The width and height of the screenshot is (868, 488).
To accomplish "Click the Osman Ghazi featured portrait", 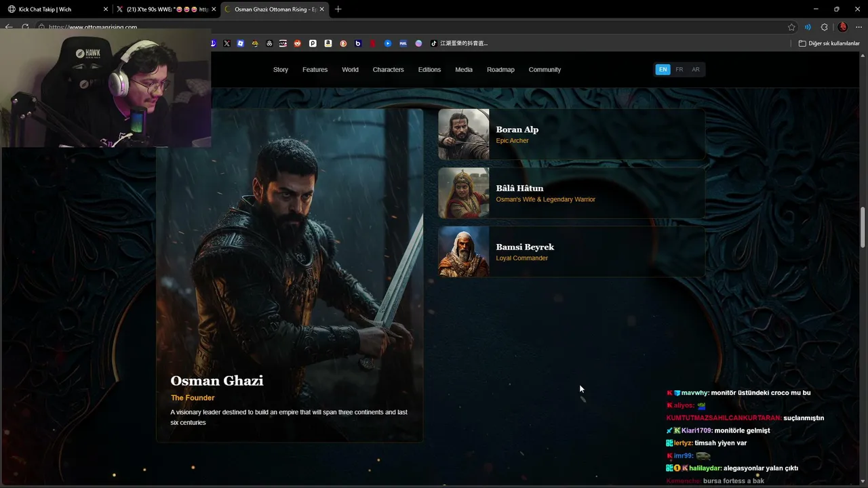I will [x=290, y=275].
